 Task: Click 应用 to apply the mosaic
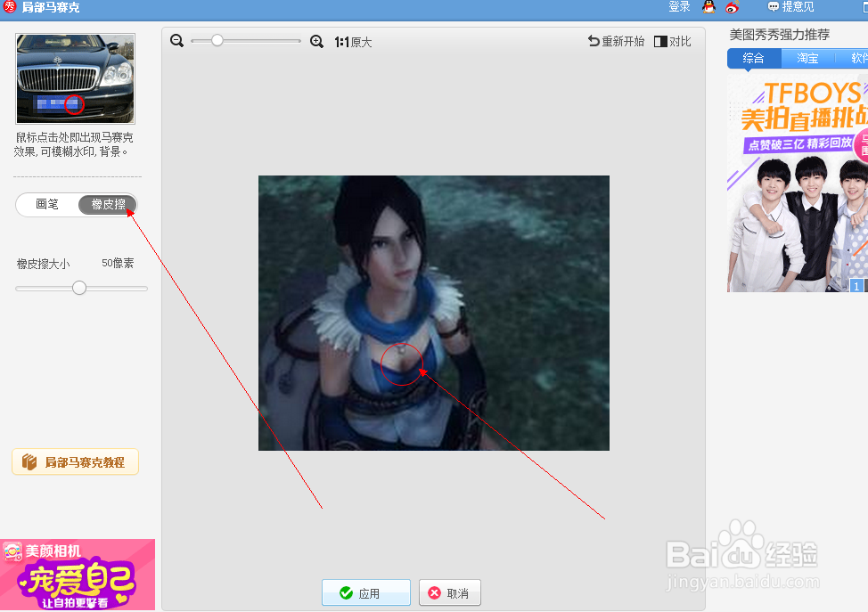point(366,593)
